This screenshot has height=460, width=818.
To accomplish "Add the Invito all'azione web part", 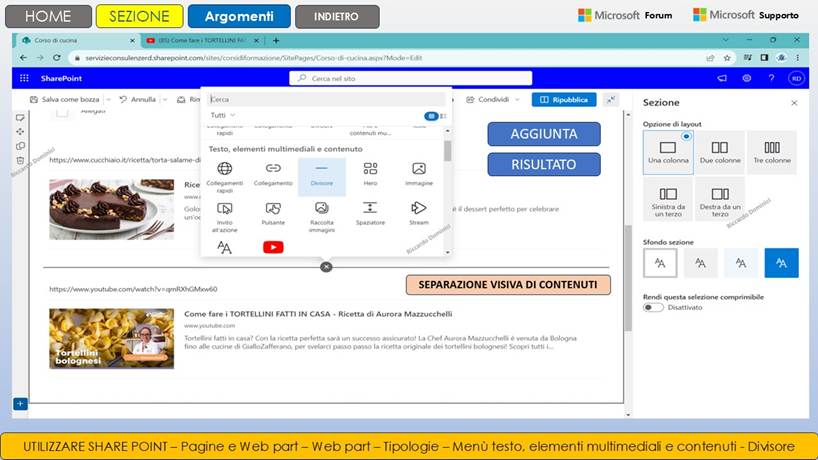I will pyautogui.click(x=224, y=217).
